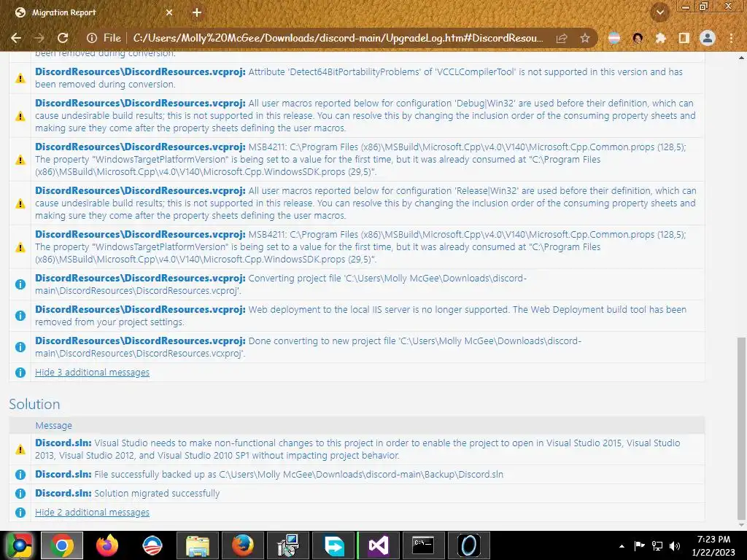Click the browser forward arrow
Viewport: 747px width, 560px height.
[39, 38]
